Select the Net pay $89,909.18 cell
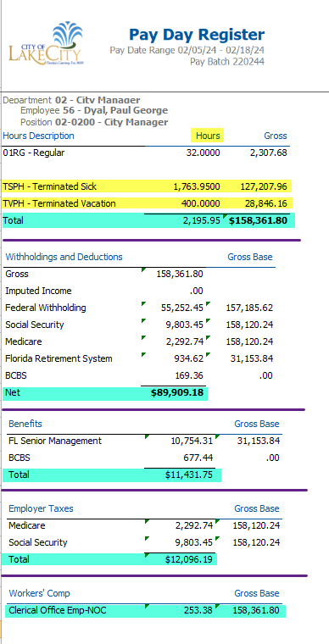The height and width of the screenshot is (644, 329). [x=177, y=392]
